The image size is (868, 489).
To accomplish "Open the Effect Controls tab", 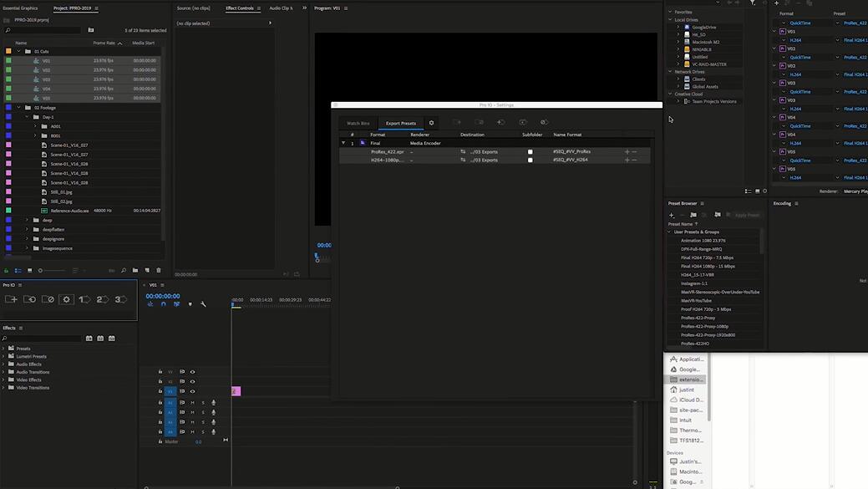I will (x=240, y=8).
